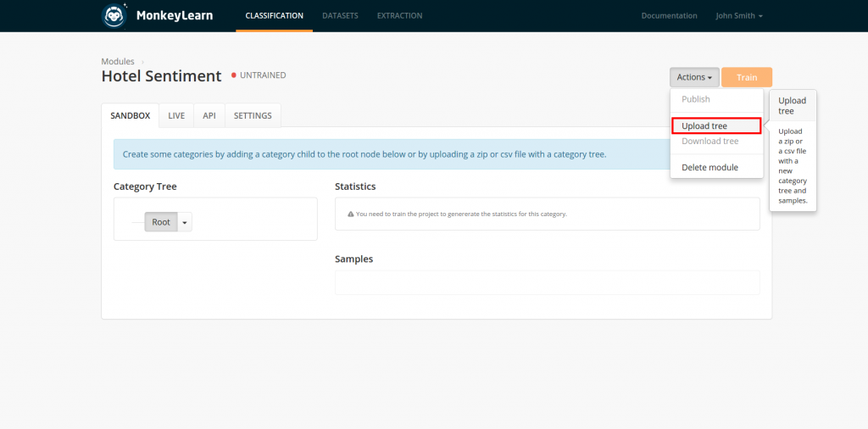
Task: Select Delete module in Actions menu
Action: pyautogui.click(x=709, y=167)
